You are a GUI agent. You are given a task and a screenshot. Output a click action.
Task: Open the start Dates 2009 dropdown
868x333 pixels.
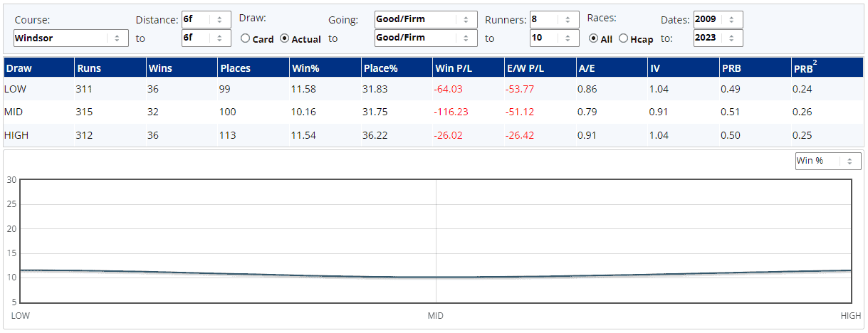pos(718,20)
